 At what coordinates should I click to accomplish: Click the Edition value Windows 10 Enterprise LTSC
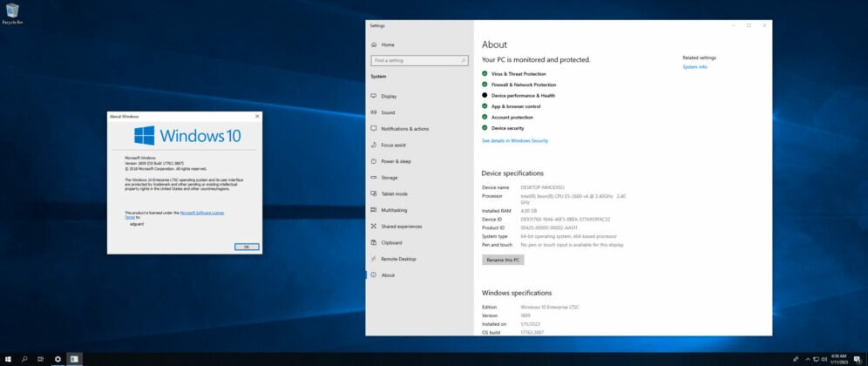pos(550,308)
